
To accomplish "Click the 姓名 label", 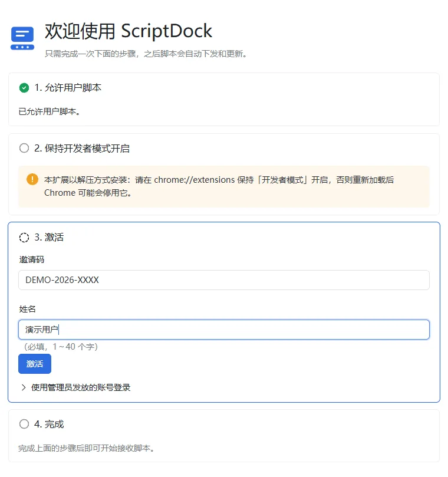I will pos(27,309).
